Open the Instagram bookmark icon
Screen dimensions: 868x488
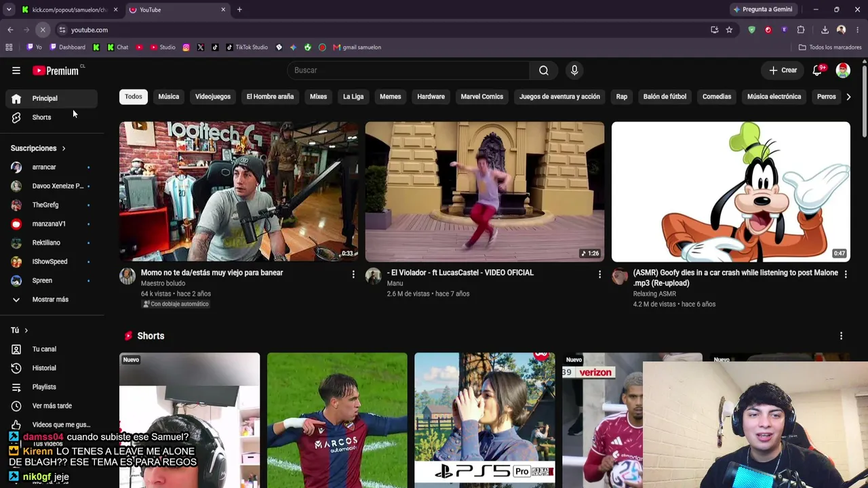[186, 47]
